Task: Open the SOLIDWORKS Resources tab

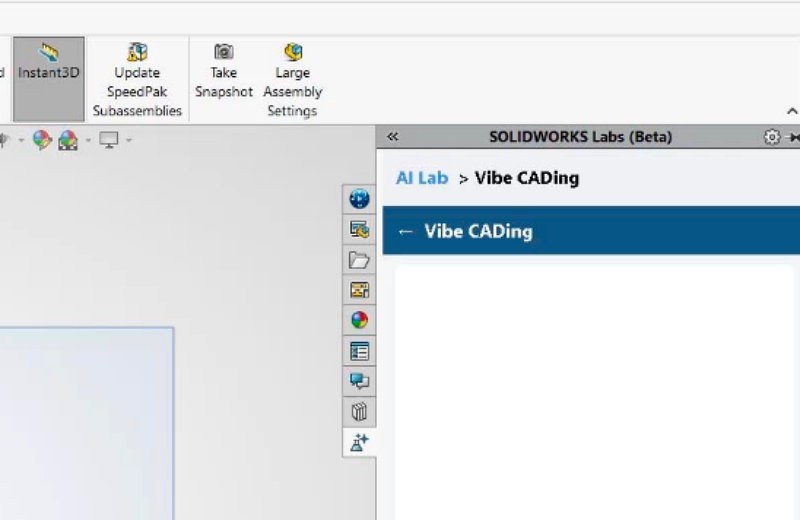Action: pos(359,199)
